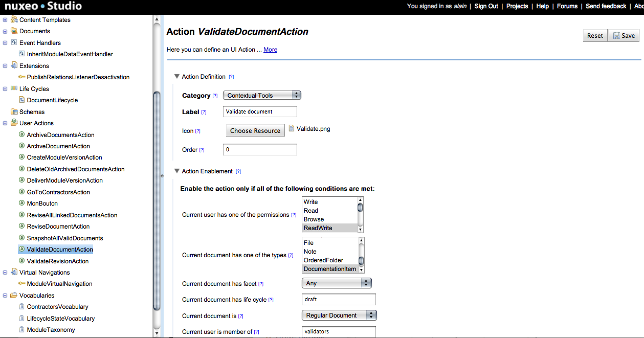Image resolution: width=644 pixels, height=338 pixels.
Task: Click the Label input field
Action: click(x=260, y=111)
